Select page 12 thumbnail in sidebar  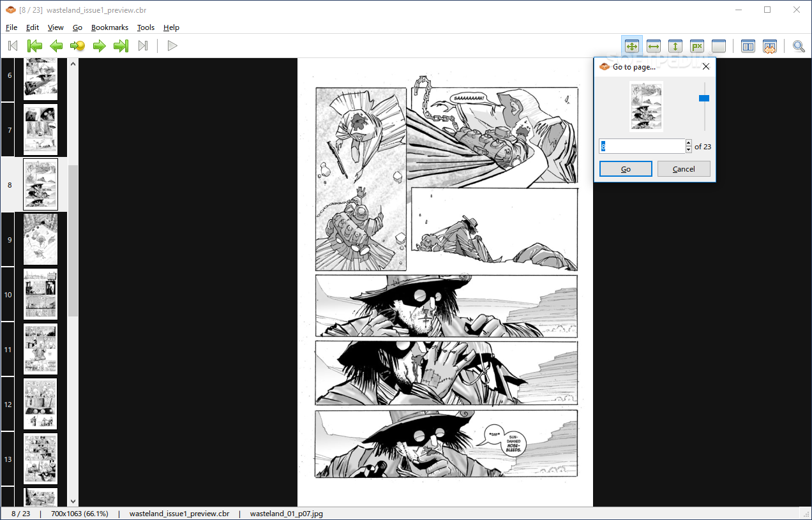click(40, 404)
